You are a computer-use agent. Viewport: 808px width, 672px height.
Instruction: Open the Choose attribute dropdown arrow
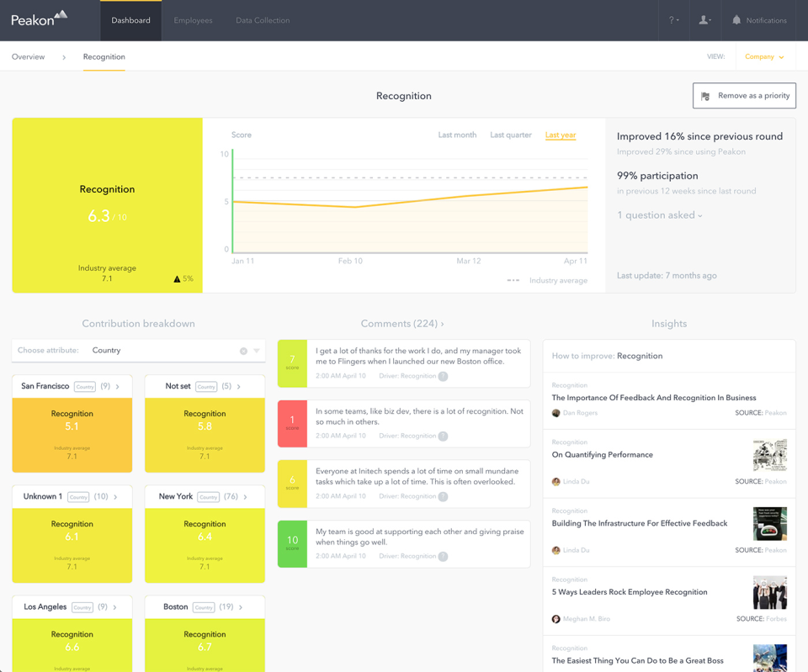(257, 351)
